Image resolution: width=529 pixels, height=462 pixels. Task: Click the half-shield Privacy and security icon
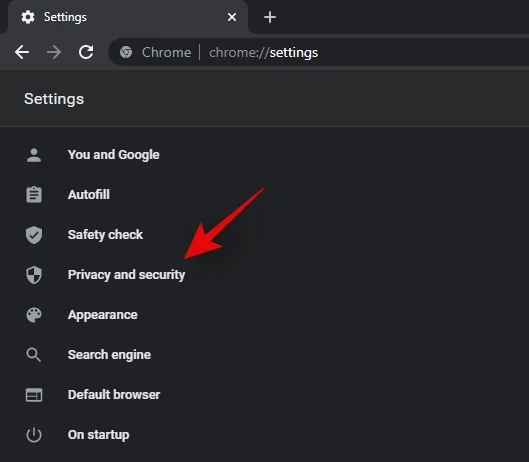point(34,275)
